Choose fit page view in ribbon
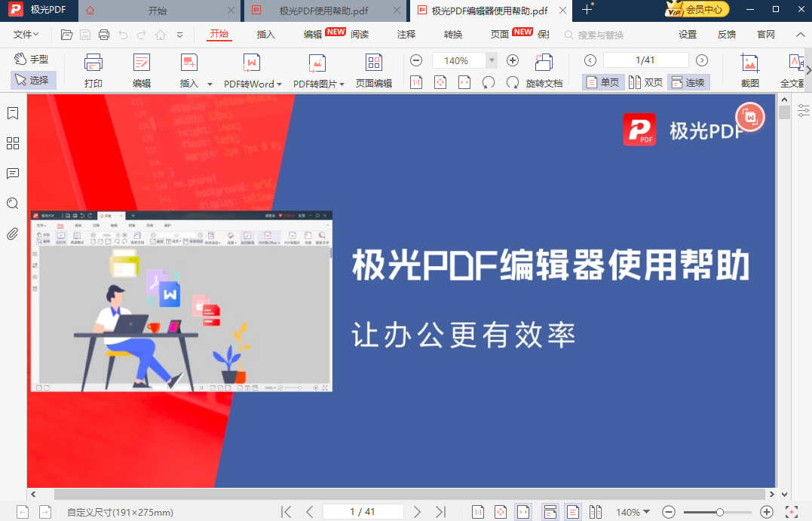This screenshot has width=812, height=521. click(x=440, y=82)
